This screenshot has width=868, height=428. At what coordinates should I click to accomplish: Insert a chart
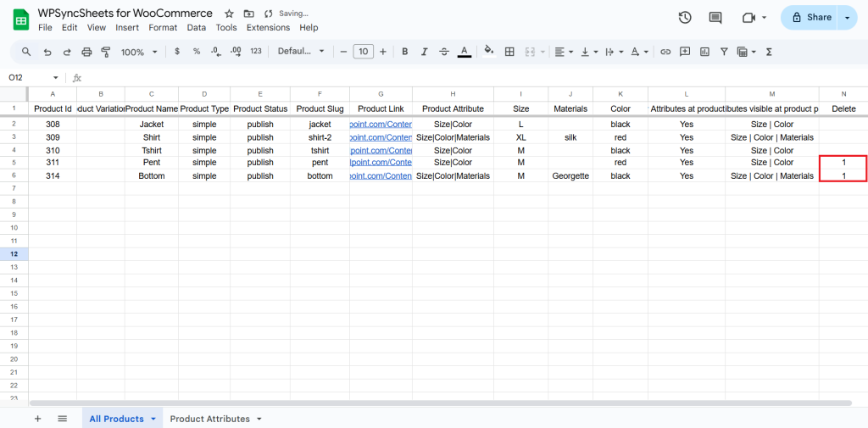(704, 52)
